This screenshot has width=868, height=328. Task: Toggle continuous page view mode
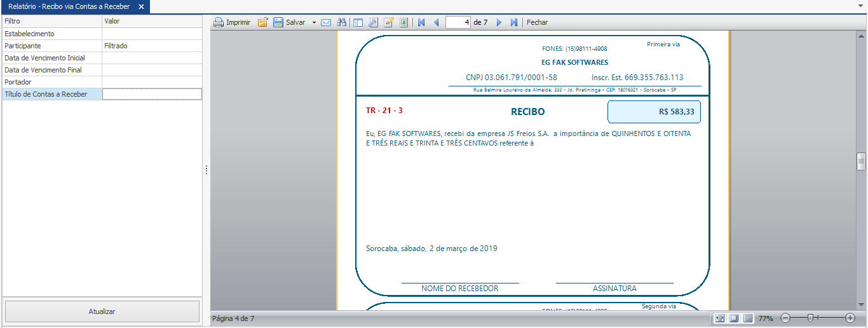click(x=748, y=318)
